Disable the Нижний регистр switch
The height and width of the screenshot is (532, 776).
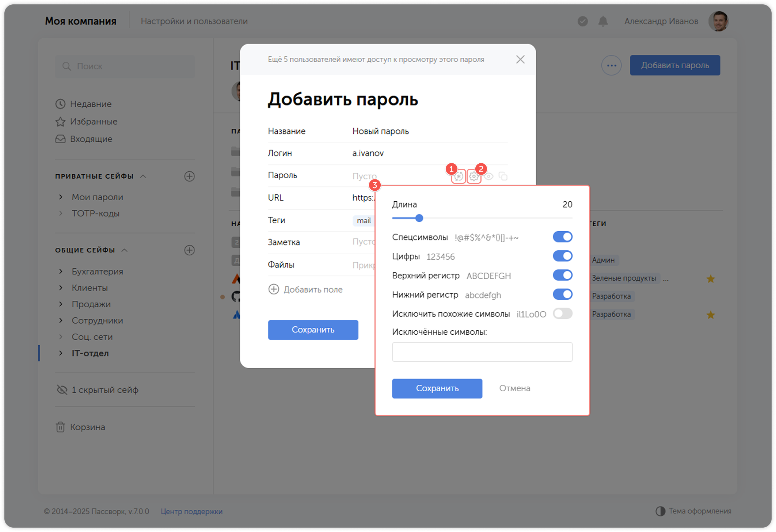point(563,294)
